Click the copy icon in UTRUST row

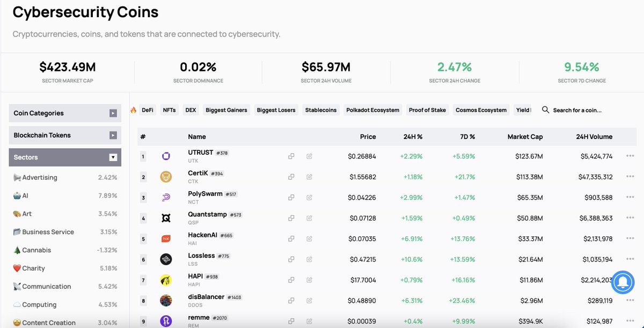click(291, 156)
